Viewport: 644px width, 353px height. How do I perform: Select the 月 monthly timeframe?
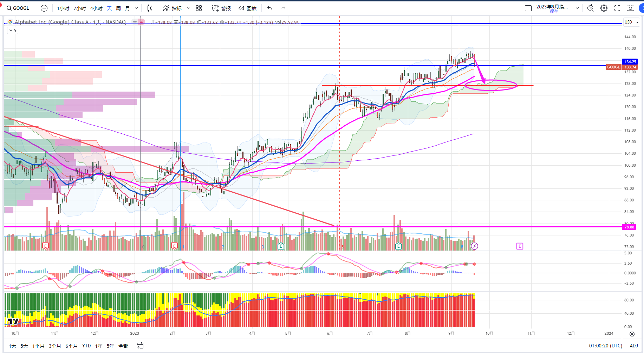coord(128,8)
